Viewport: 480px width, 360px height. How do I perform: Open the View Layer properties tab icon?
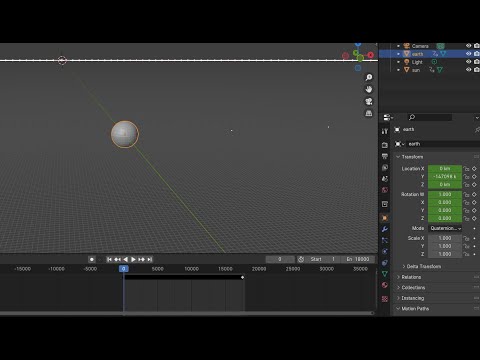(x=385, y=167)
